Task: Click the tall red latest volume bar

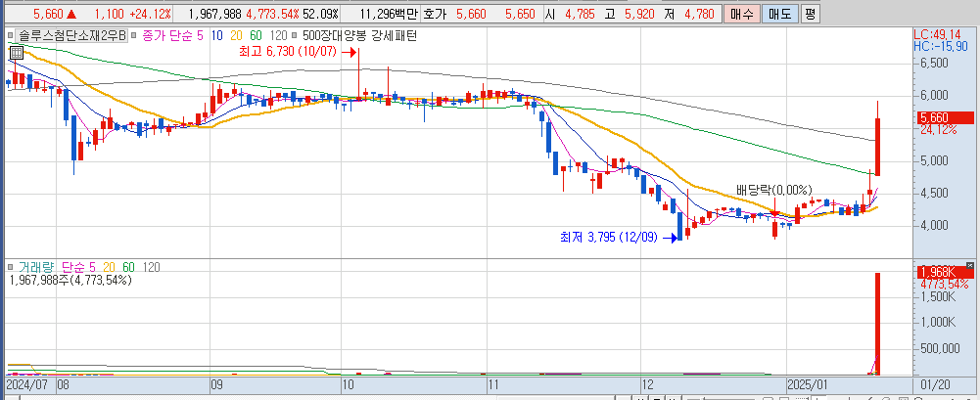Action: [x=877, y=324]
